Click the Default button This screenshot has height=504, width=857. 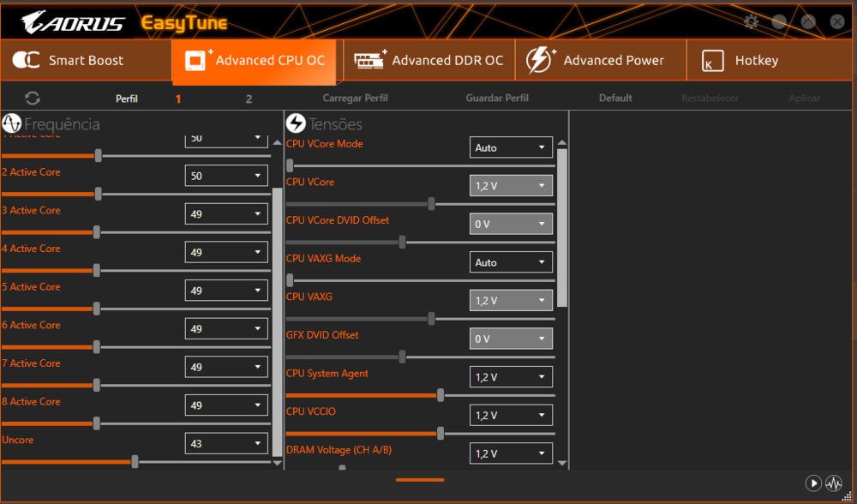[615, 99]
